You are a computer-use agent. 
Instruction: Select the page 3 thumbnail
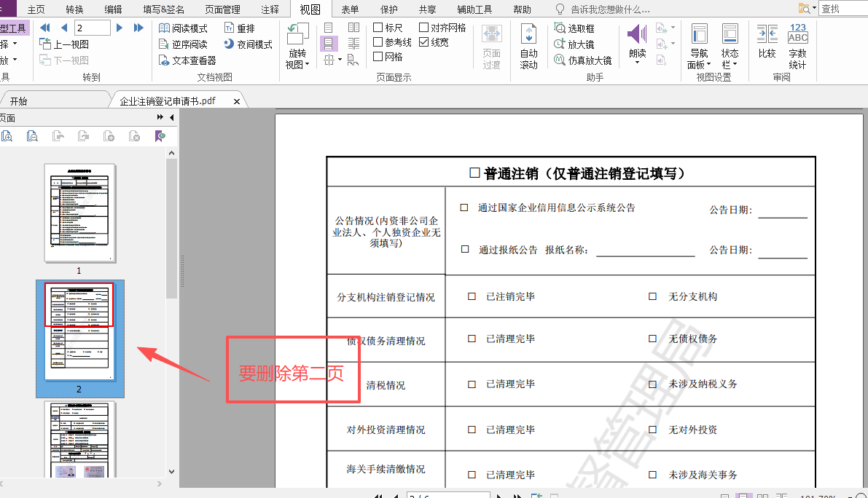(x=80, y=440)
